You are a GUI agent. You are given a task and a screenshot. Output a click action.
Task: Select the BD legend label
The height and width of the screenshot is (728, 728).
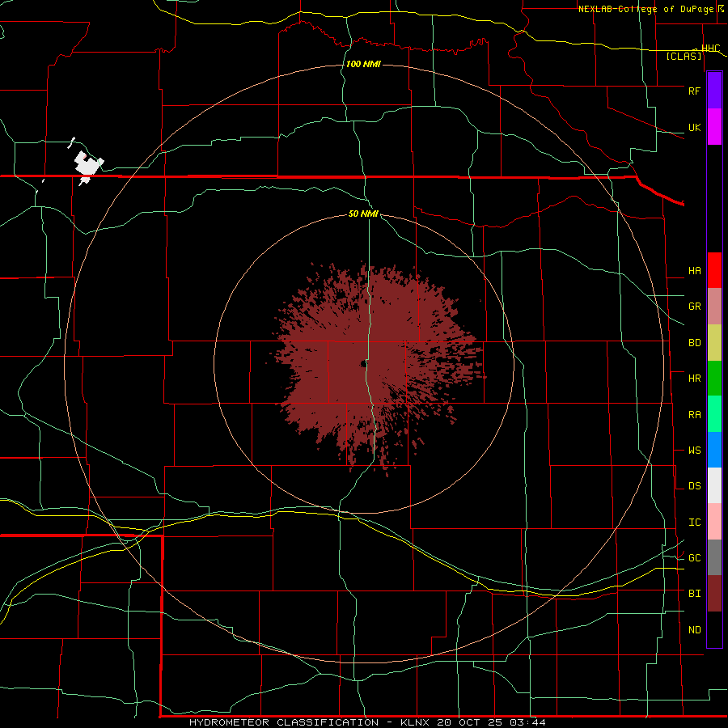pyautogui.click(x=694, y=343)
